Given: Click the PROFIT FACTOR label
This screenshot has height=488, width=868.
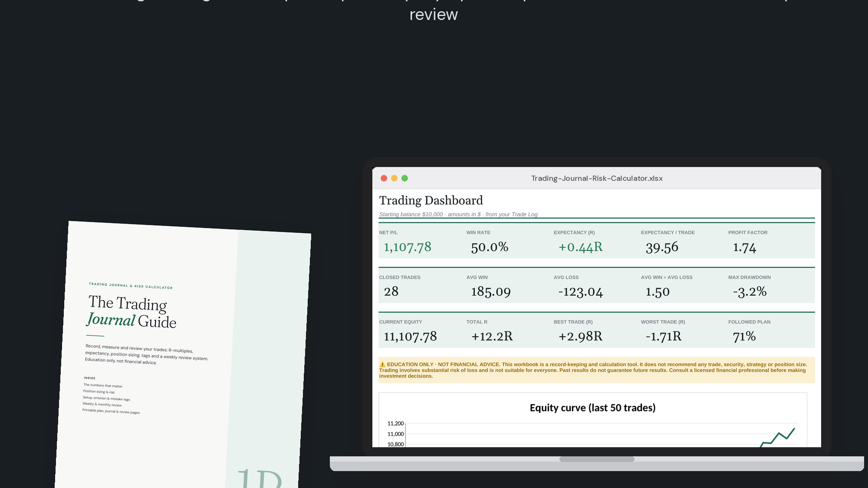Looking at the screenshot, I should pos(748,233).
